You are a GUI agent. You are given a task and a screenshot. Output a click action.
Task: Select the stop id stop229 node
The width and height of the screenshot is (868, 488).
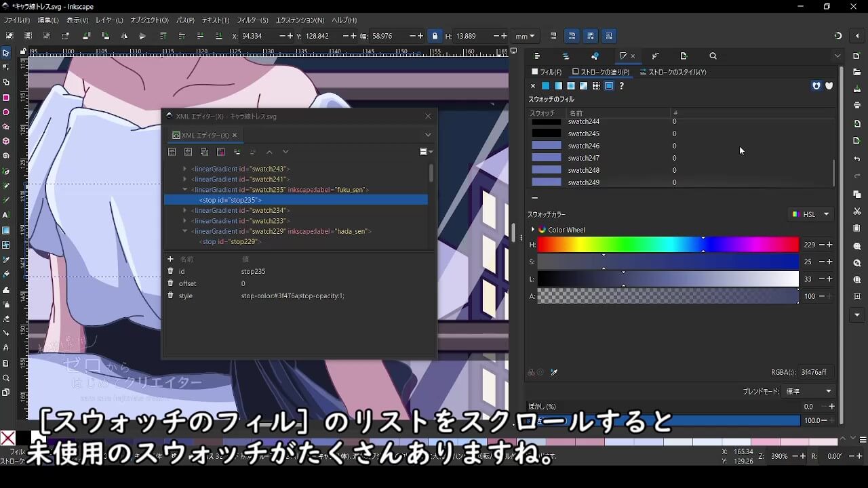click(x=231, y=241)
